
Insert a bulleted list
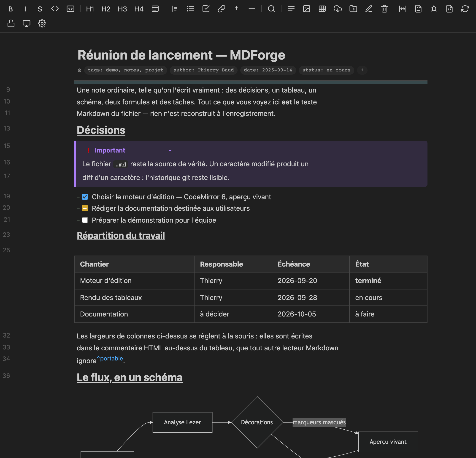190,9
